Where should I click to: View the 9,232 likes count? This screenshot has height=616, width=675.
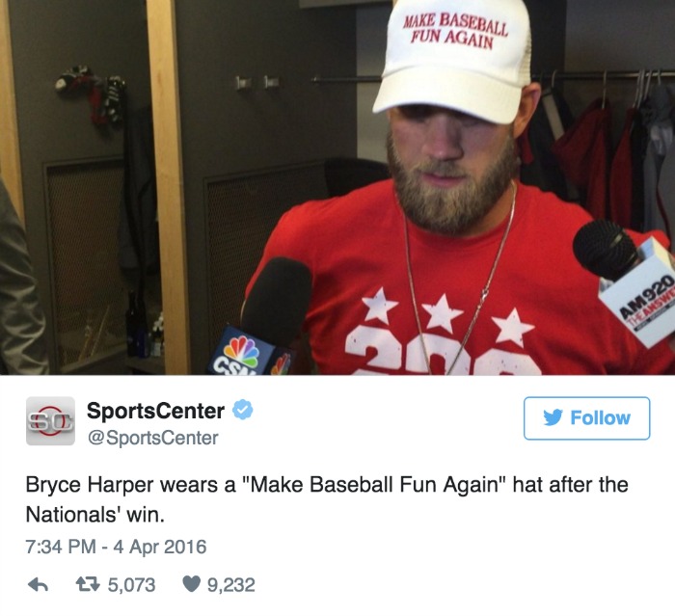(231, 584)
